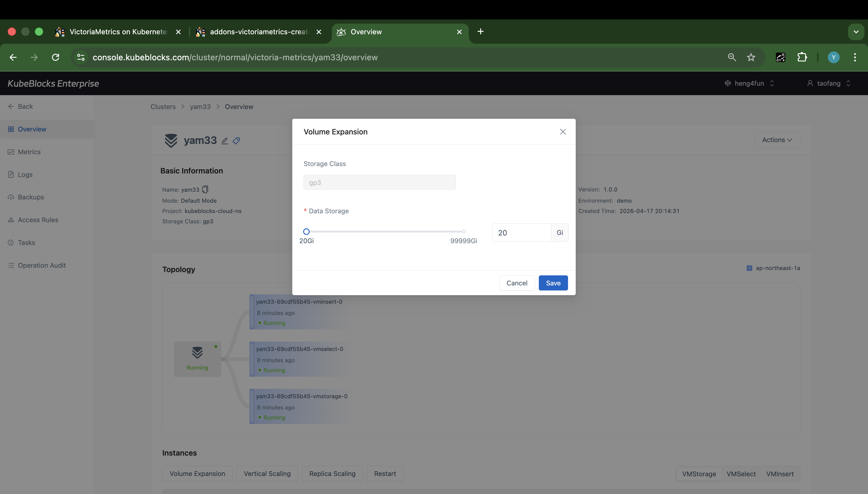Screen dimensions: 868x494
Task: Click yam33 in the breadcrumb
Action: point(200,107)
